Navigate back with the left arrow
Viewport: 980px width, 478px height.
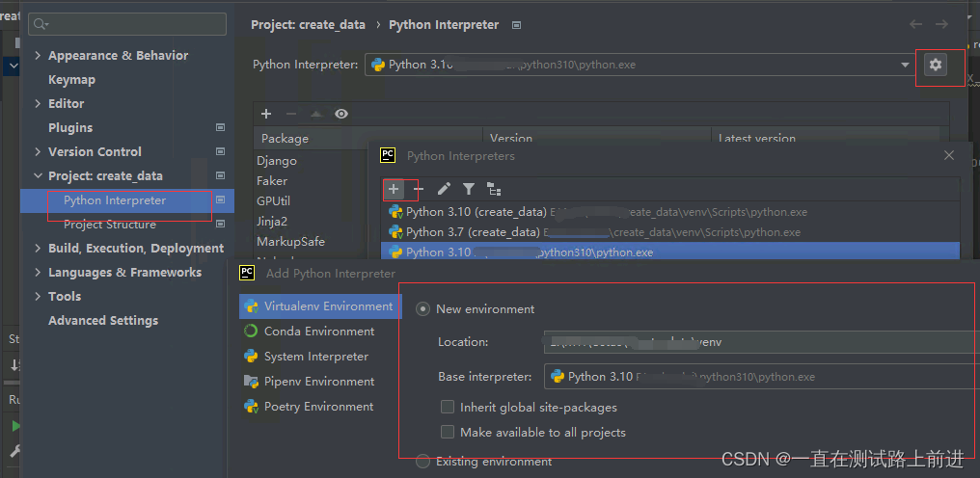(x=915, y=24)
